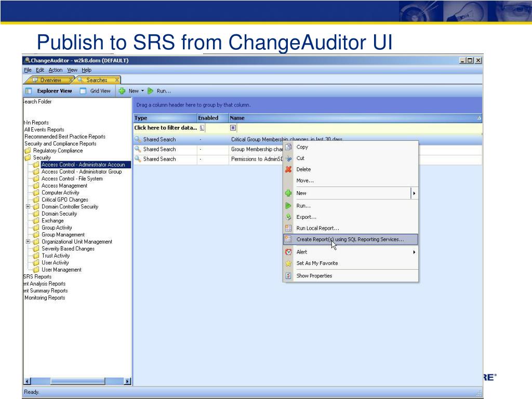
Task: Click the red Delete X icon
Action: [288, 169]
